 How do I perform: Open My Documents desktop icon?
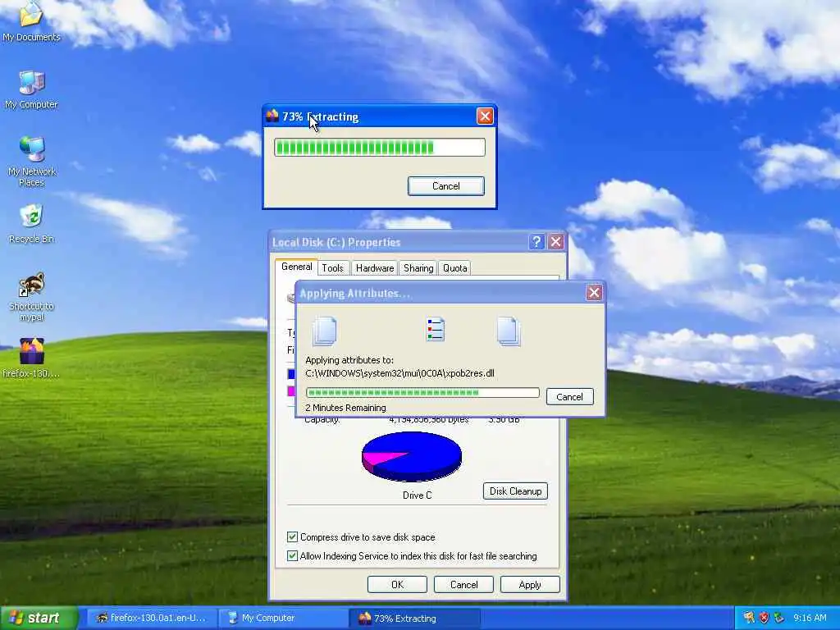[x=31, y=21]
